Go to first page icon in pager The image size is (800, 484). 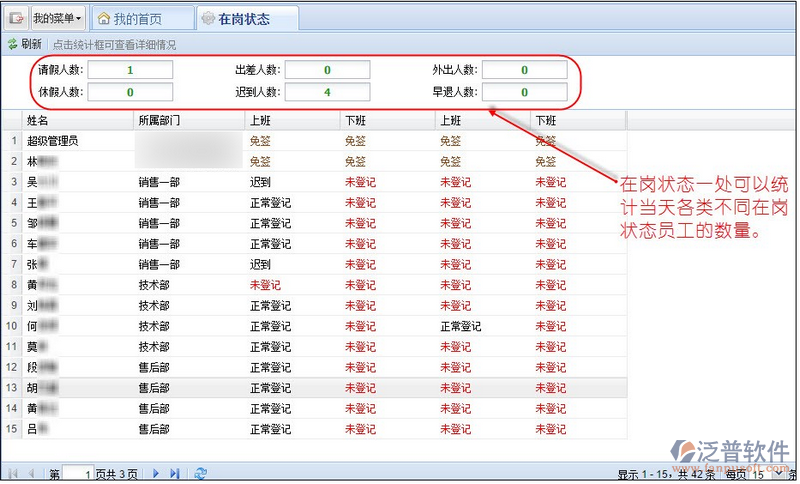[13, 474]
